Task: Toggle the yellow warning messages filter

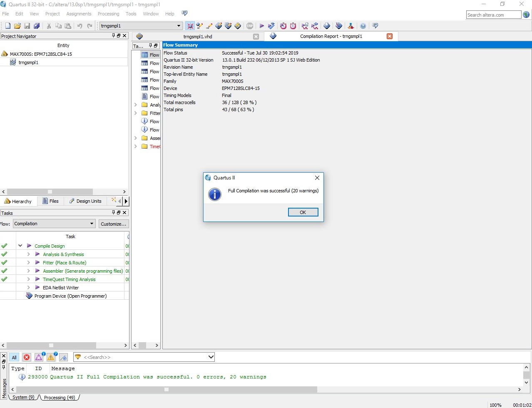Action: [51, 357]
